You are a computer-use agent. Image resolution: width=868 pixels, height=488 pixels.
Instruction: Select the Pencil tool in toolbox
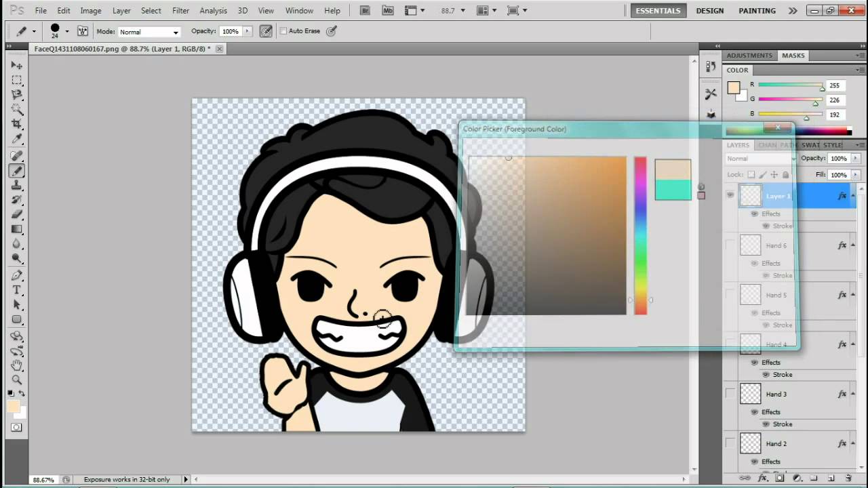click(17, 171)
